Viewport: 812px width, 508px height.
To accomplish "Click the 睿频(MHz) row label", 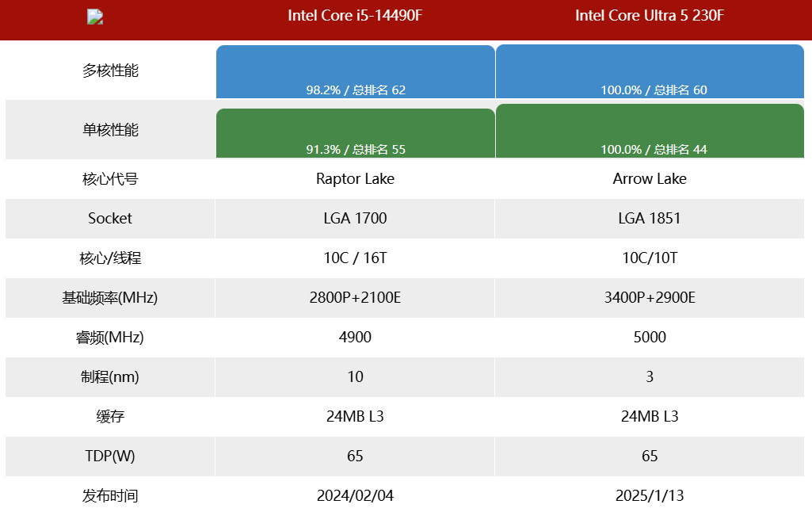I will pos(110,337).
